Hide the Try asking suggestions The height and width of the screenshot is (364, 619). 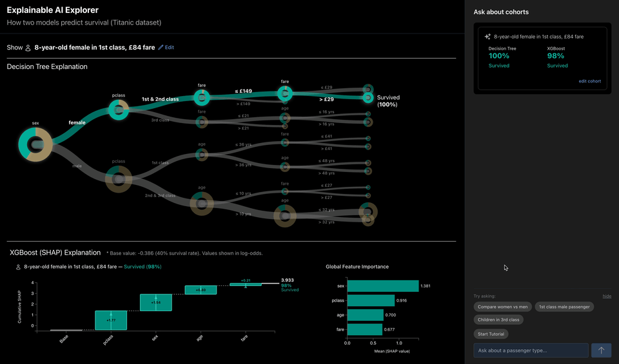(x=607, y=296)
